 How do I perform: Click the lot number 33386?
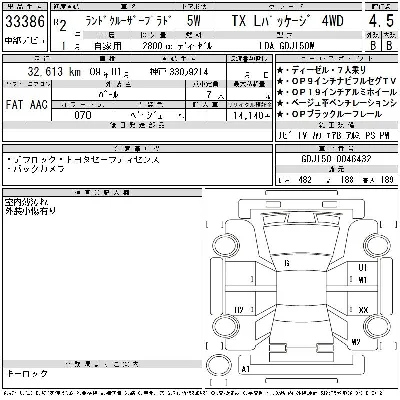pyautogui.click(x=25, y=21)
